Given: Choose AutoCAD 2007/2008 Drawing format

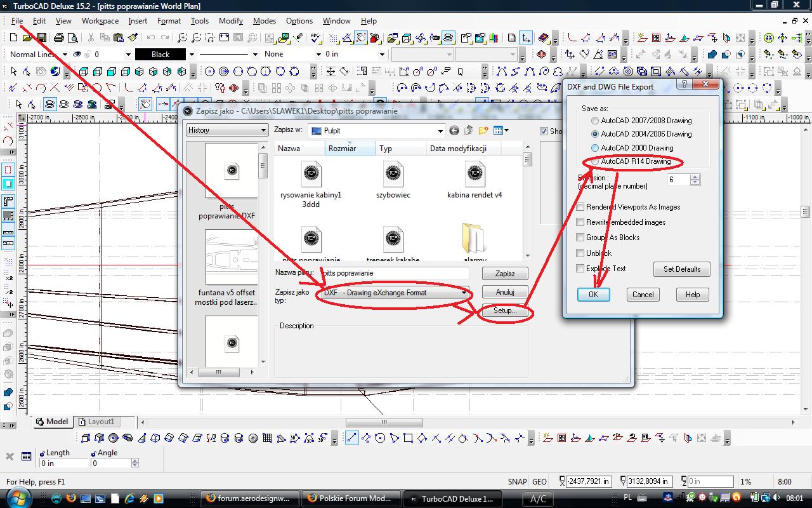Looking at the screenshot, I should pos(594,121).
